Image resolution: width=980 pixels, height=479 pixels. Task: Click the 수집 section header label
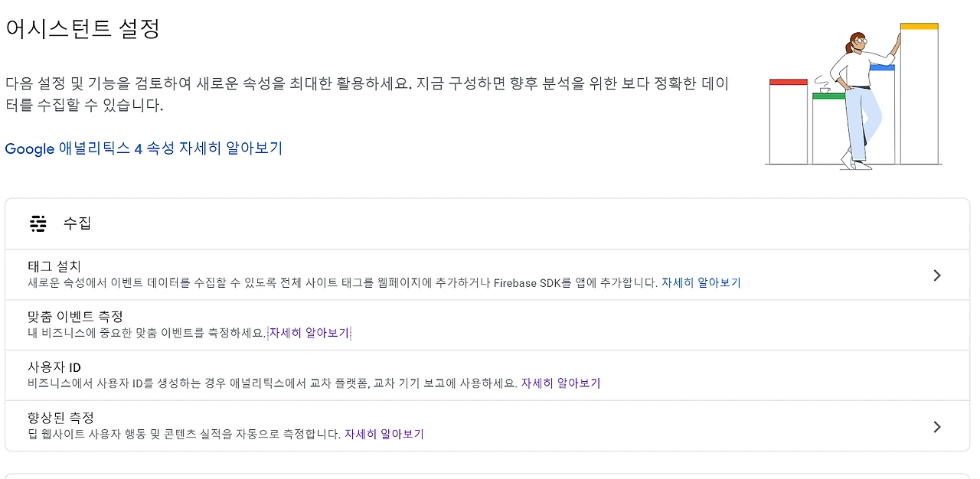(x=77, y=223)
